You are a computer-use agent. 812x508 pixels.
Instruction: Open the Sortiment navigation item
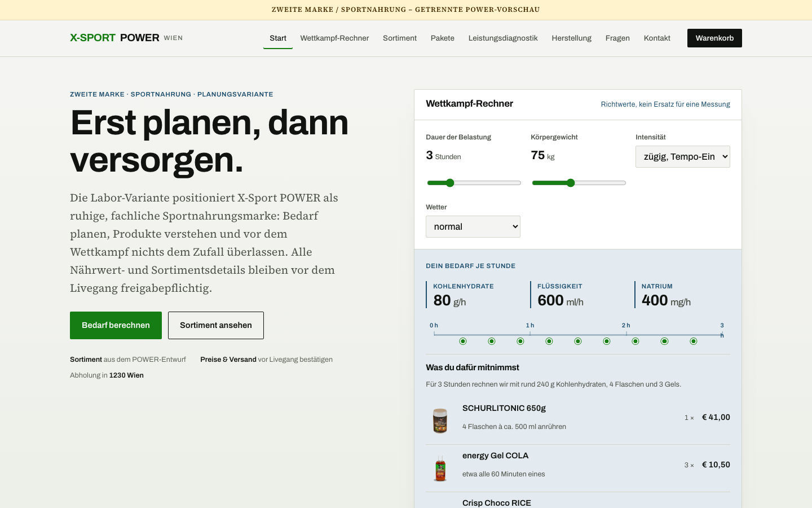click(x=400, y=38)
